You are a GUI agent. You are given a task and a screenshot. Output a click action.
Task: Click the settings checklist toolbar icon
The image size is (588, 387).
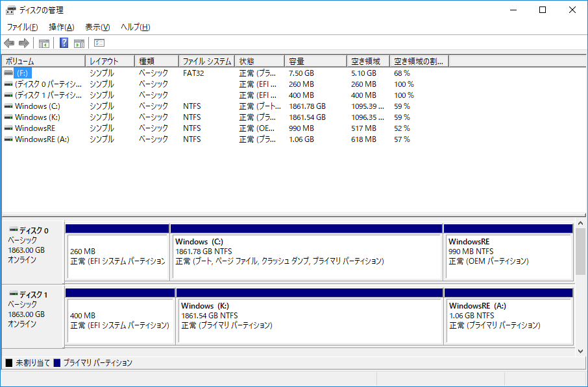(99, 43)
